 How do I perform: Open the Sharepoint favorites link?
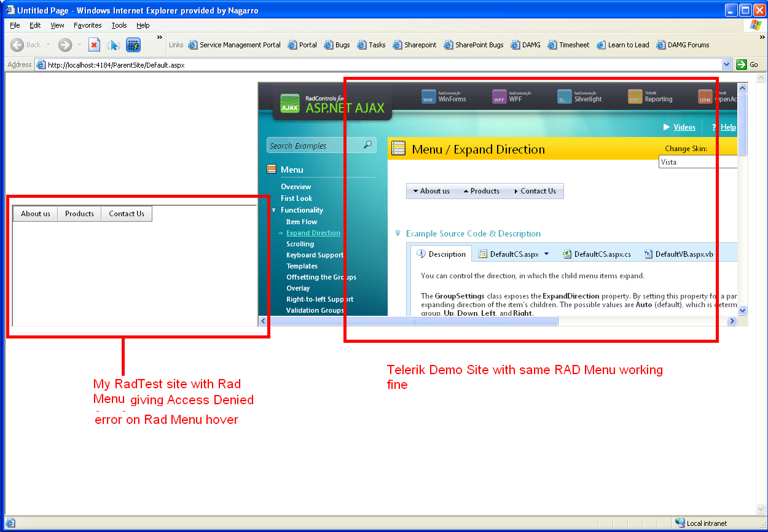point(415,45)
